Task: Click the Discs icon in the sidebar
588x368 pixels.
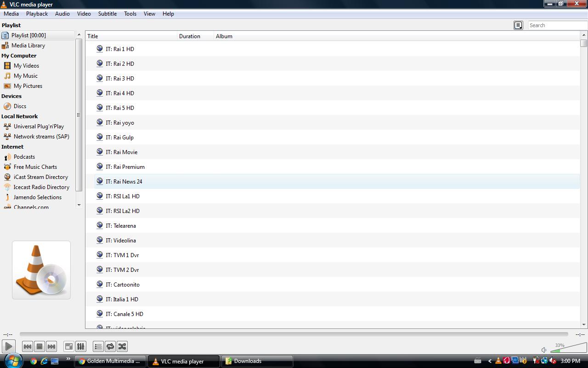Action: point(7,106)
